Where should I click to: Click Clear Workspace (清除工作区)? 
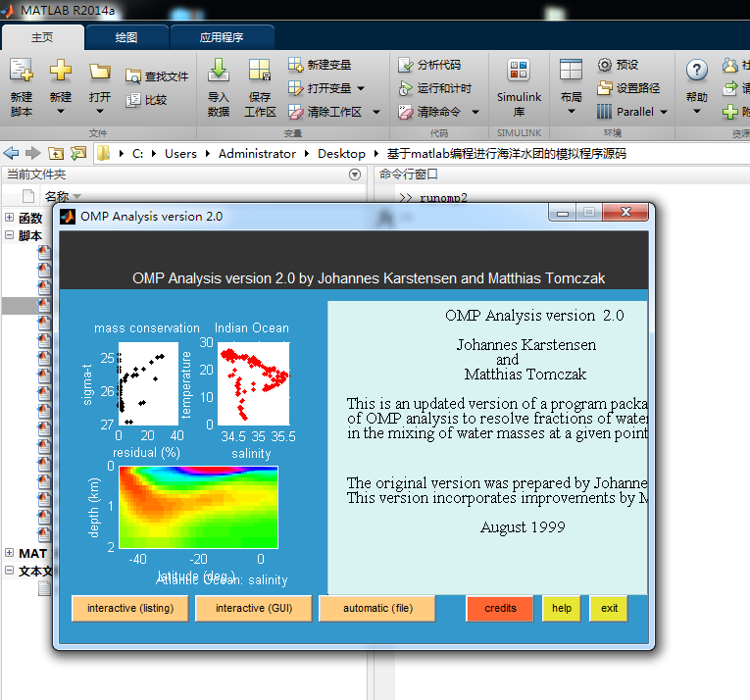[325, 112]
